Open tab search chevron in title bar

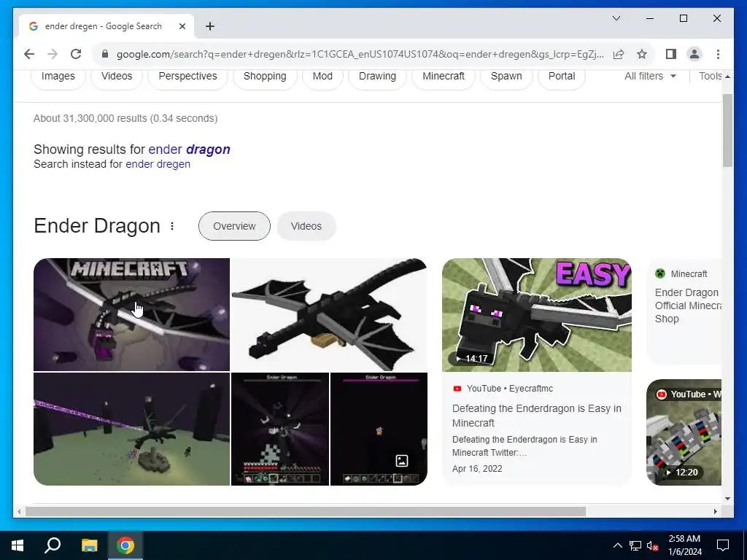pos(616,18)
